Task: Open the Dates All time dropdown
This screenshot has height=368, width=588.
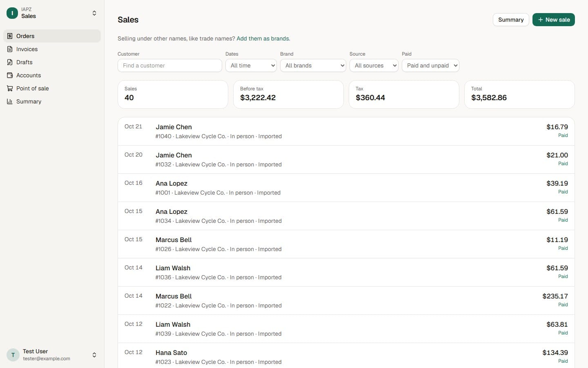Action: click(x=251, y=65)
